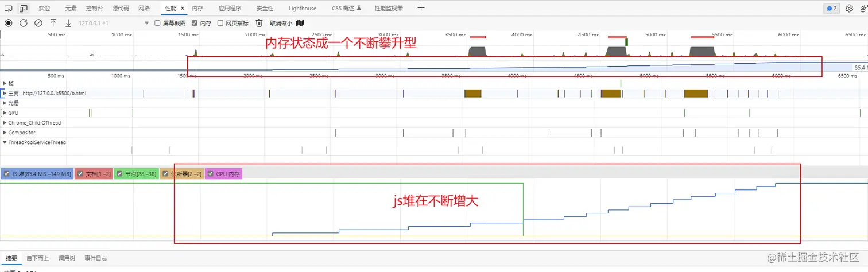
Task: Select the 调用树 bottom tab
Action: click(67, 258)
